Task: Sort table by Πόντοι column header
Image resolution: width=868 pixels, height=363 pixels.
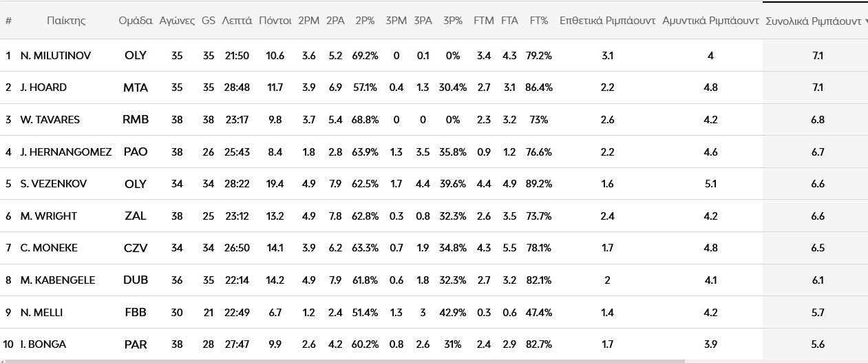Action: pos(275,21)
